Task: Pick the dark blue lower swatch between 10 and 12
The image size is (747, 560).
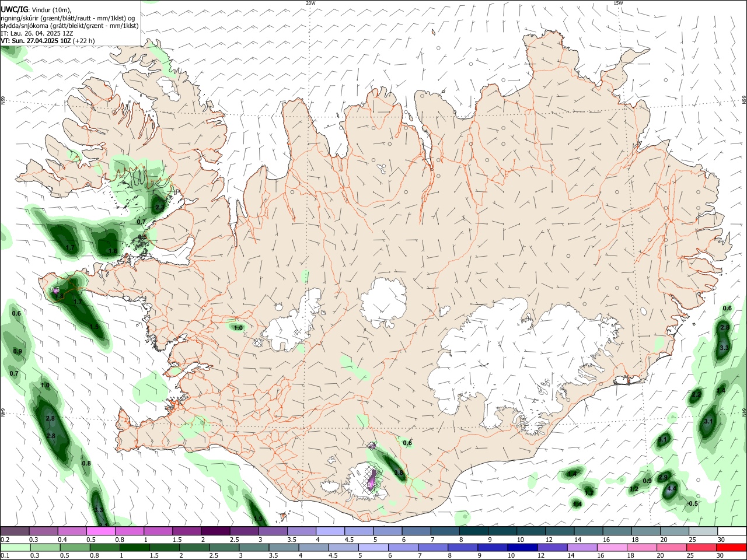Action: [x=522, y=548]
